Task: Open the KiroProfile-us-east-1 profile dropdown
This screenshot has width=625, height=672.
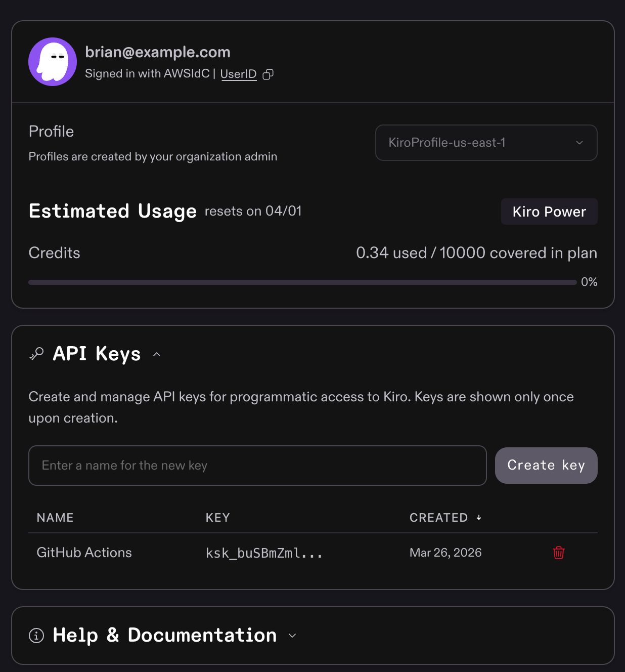Action: 486,143
